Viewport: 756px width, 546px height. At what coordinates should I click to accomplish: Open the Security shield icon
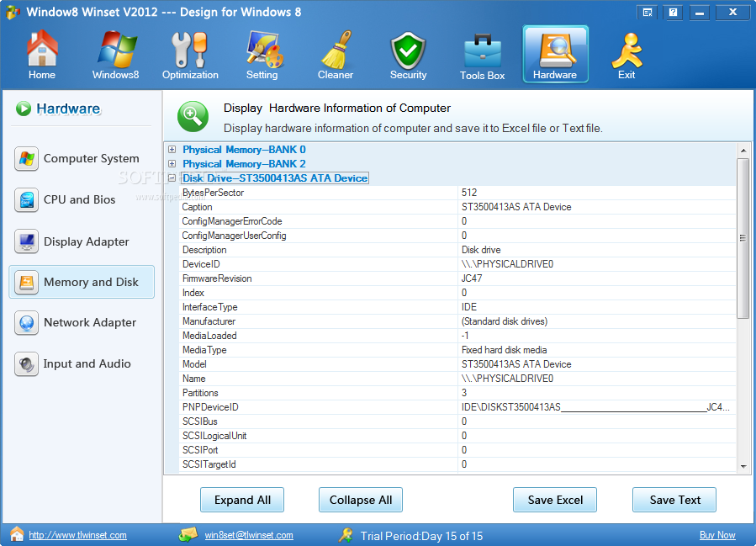pyautogui.click(x=409, y=50)
